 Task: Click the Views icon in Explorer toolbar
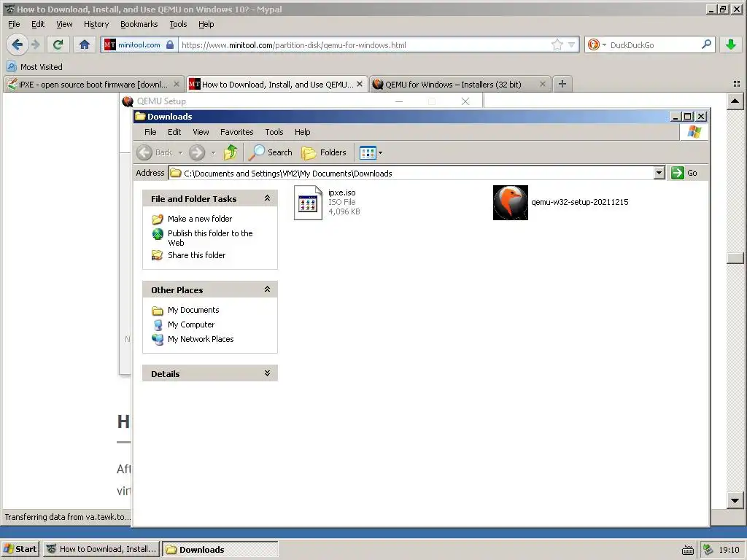(x=368, y=152)
